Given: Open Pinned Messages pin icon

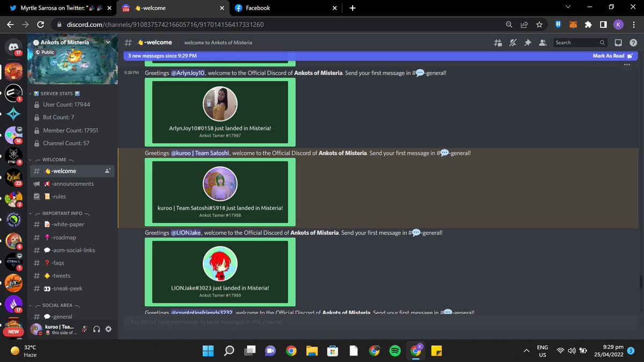Looking at the screenshot, I should pyautogui.click(x=528, y=42).
